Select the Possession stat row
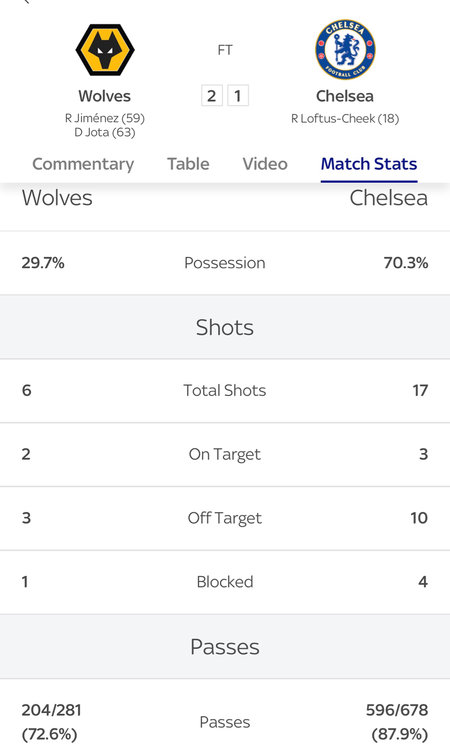Viewport: 450px width, 750px height. [x=225, y=263]
